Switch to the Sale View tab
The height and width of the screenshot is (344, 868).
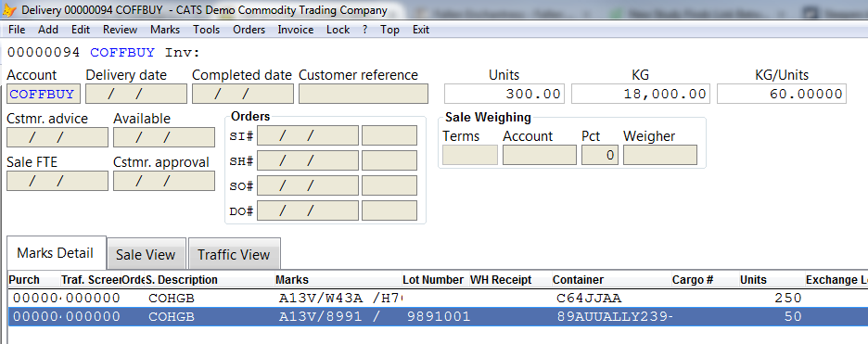(x=146, y=254)
